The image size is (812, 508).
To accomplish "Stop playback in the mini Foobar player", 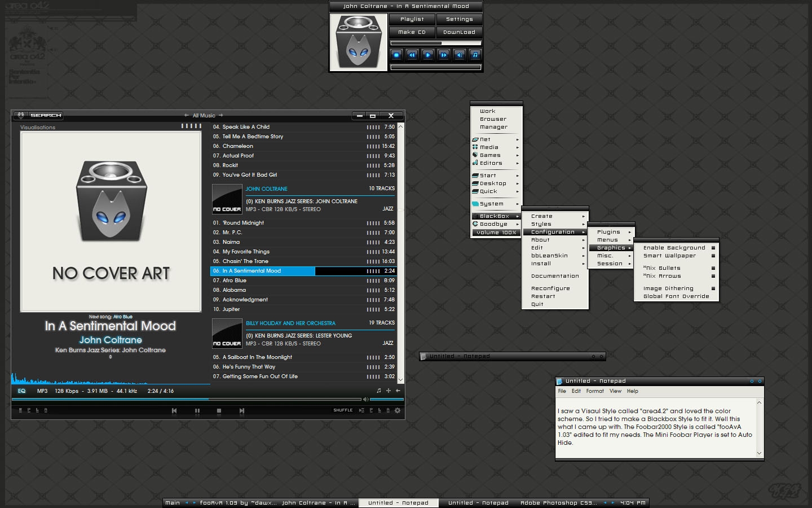I will coord(396,55).
